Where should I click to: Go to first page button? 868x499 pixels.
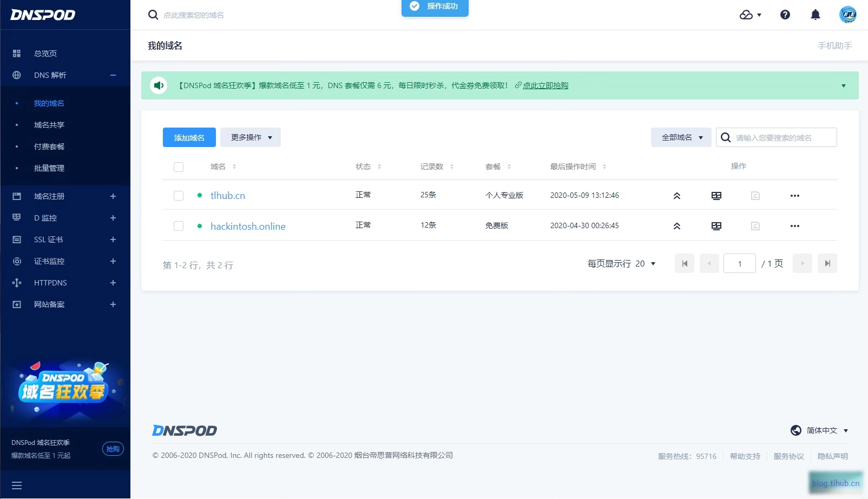(x=685, y=263)
